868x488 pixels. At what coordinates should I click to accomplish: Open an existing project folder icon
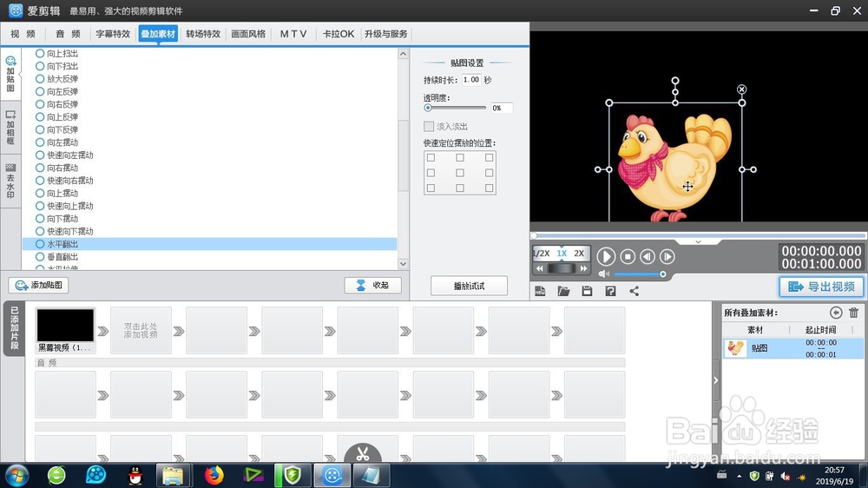click(563, 292)
